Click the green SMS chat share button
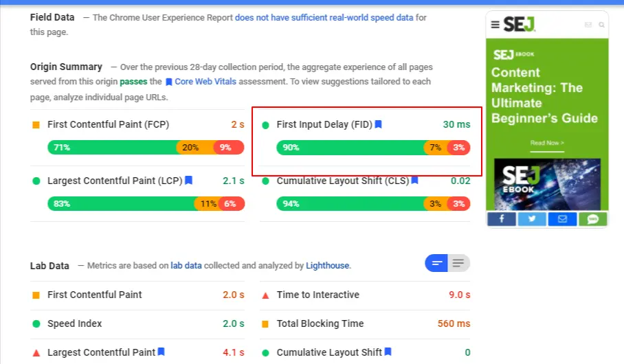The height and width of the screenshot is (364, 624). (x=593, y=219)
